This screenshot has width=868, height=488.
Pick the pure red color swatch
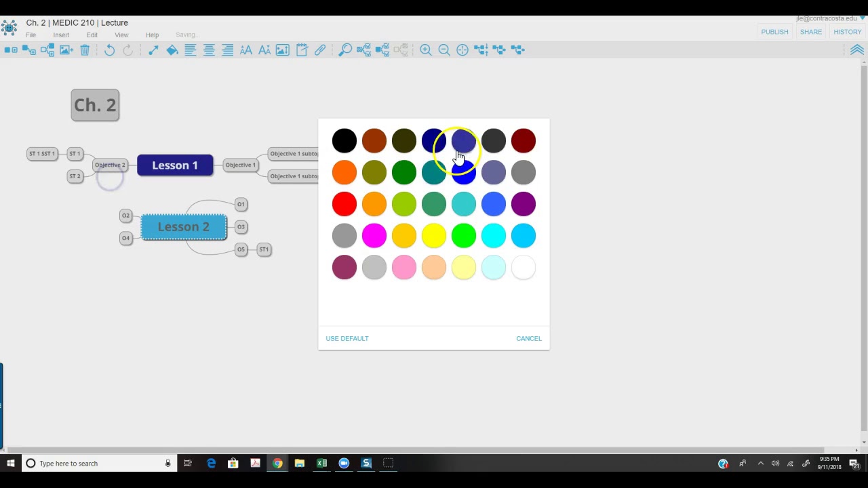[344, 204]
